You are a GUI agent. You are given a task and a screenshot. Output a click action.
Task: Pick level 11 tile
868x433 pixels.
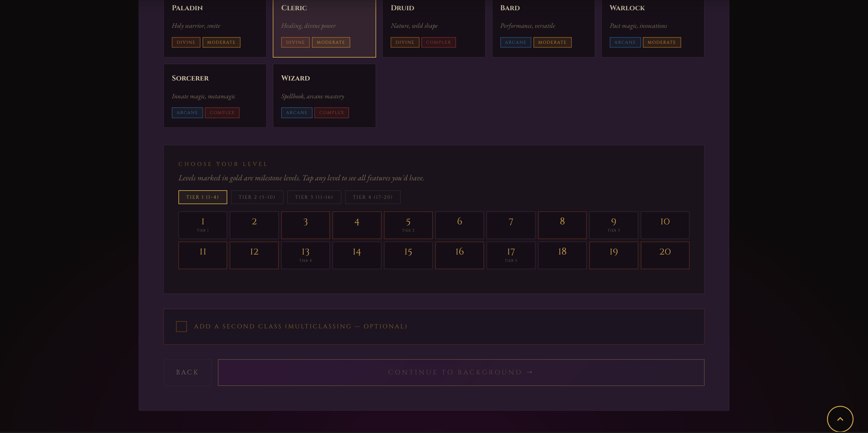click(x=203, y=255)
